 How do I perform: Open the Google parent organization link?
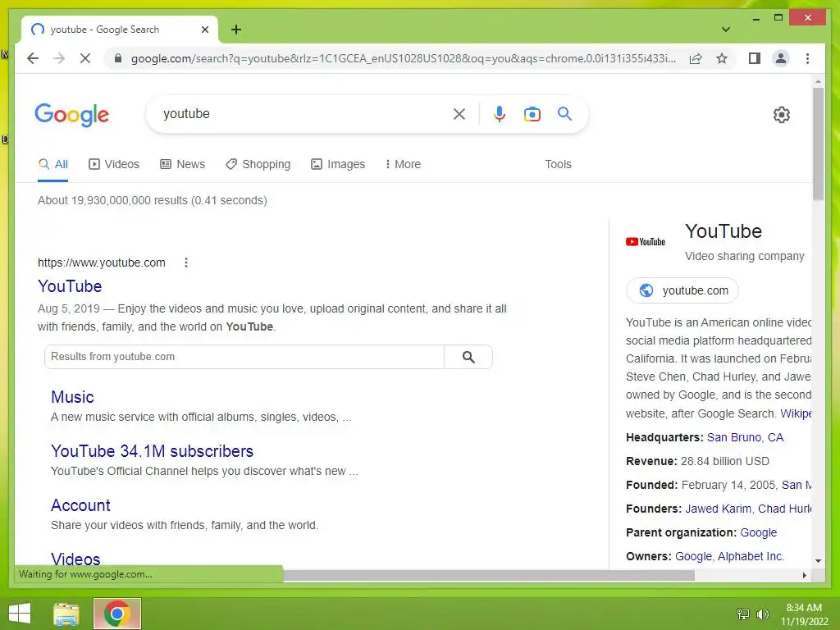(758, 532)
